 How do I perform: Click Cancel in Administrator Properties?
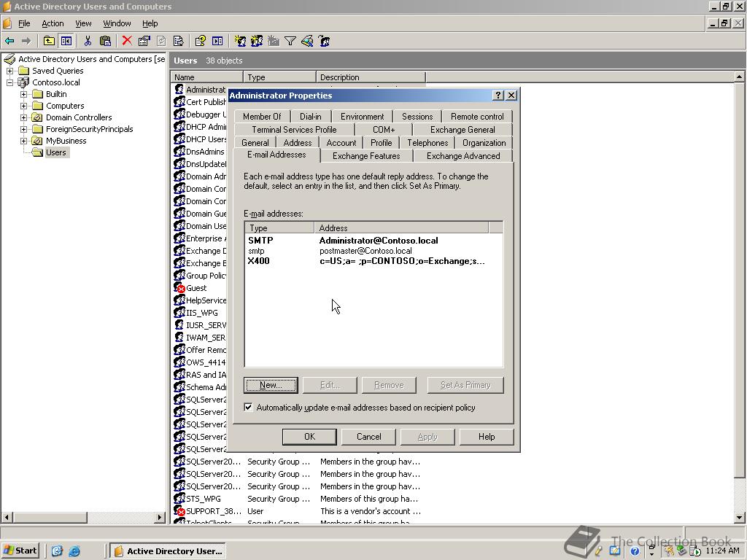pos(368,437)
